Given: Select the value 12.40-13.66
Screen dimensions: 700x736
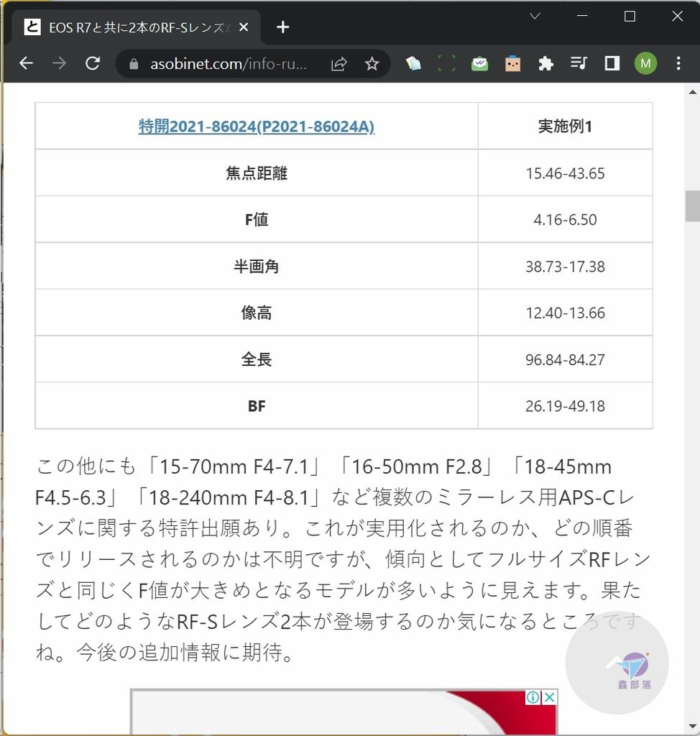Looking at the screenshot, I should coord(566,313).
